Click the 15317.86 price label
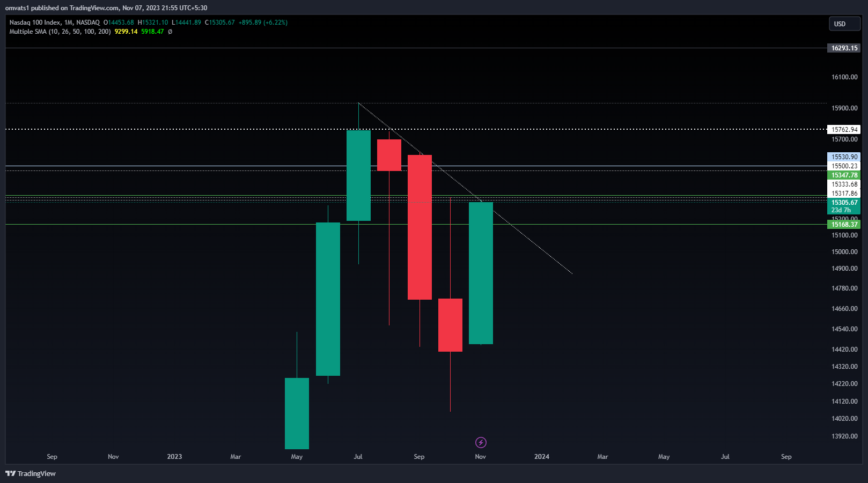868x483 pixels. (x=844, y=194)
